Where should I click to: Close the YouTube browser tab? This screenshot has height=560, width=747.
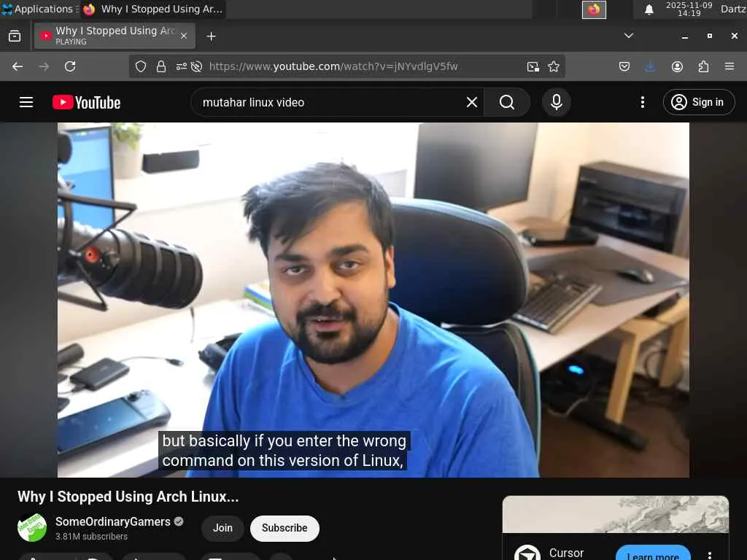pyautogui.click(x=184, y=36)
